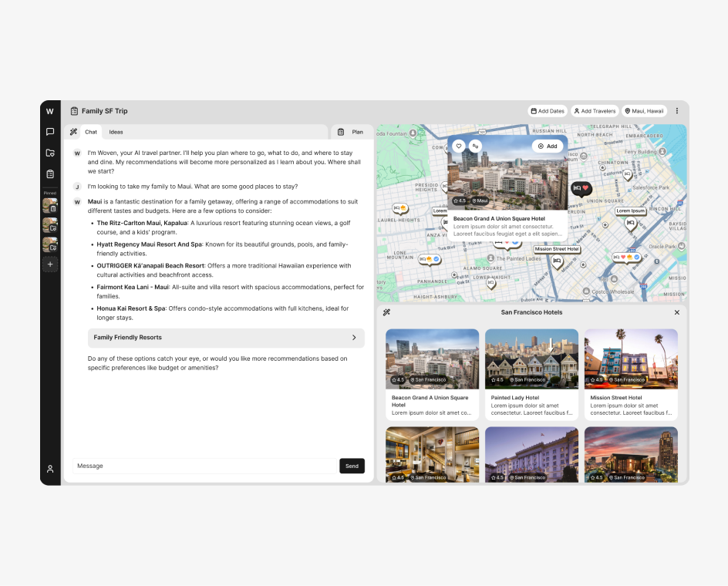Close the San Francisco Hotels panel
728x586 pixels.
pyautogui.click(x=677, y=312)
